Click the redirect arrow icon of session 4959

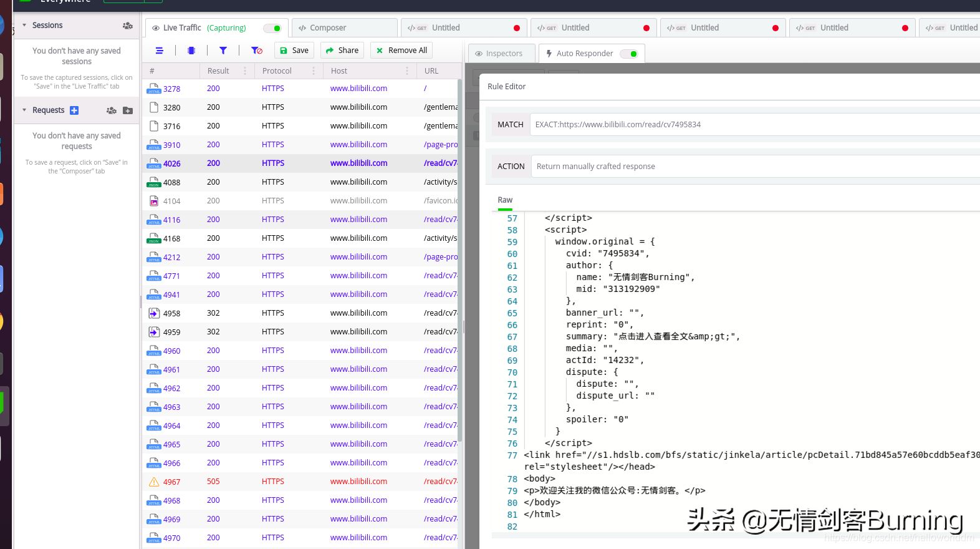[x=154, y=332]
